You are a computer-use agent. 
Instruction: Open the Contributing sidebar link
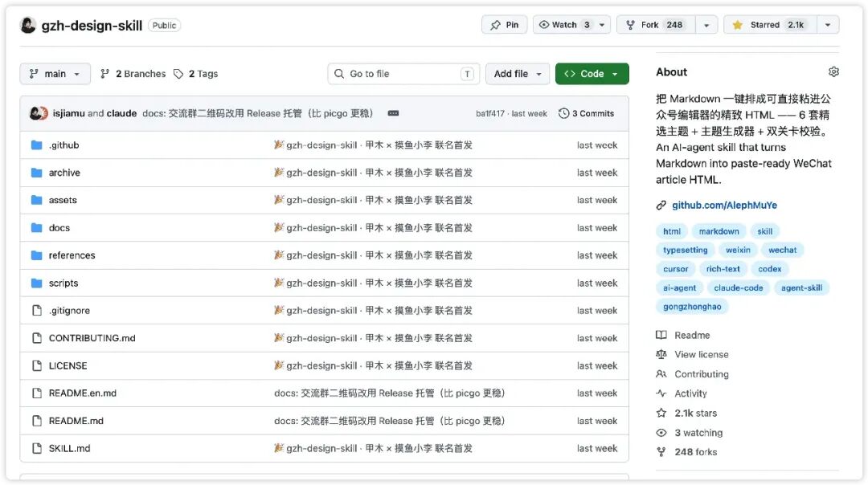(693, 374)
